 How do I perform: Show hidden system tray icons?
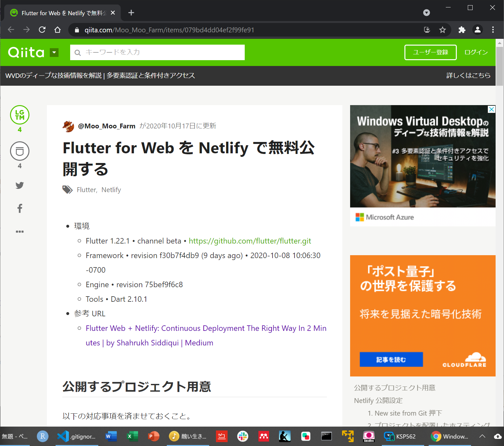click(482, 436)
